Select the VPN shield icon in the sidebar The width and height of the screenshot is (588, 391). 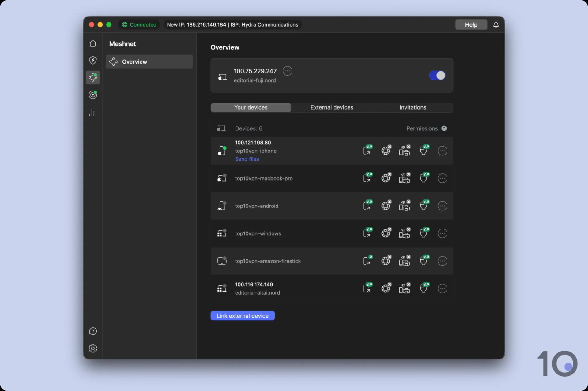(93, 60)
